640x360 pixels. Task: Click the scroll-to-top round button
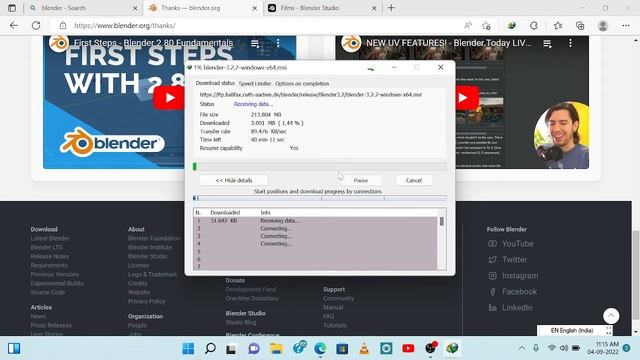(x=611, y=316)
